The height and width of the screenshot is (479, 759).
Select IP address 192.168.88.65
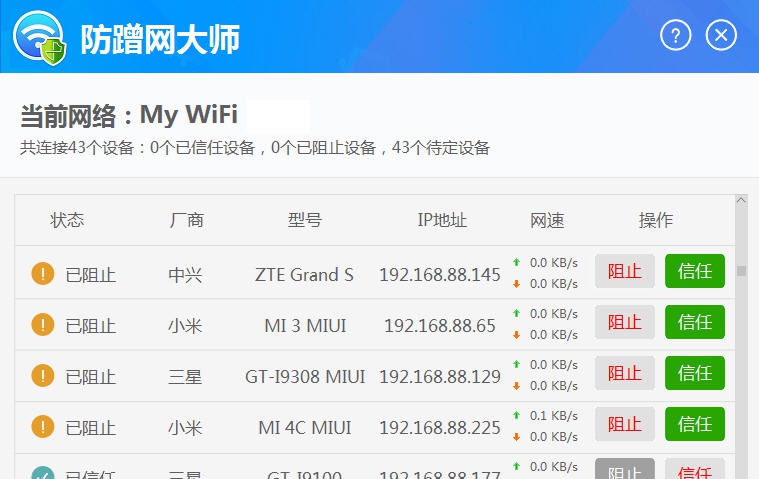pos(440,326)
